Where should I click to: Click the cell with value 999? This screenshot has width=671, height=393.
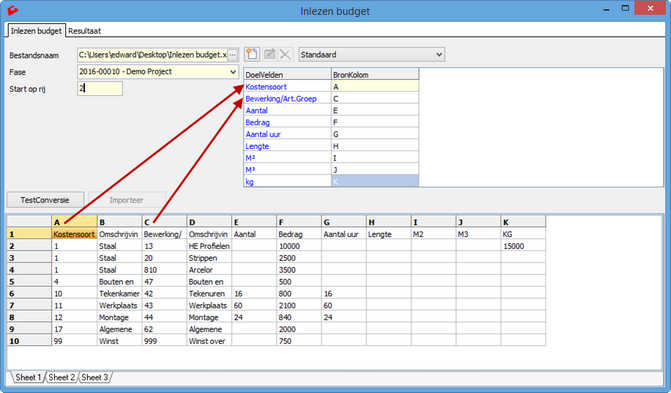[x=164, y=341]
